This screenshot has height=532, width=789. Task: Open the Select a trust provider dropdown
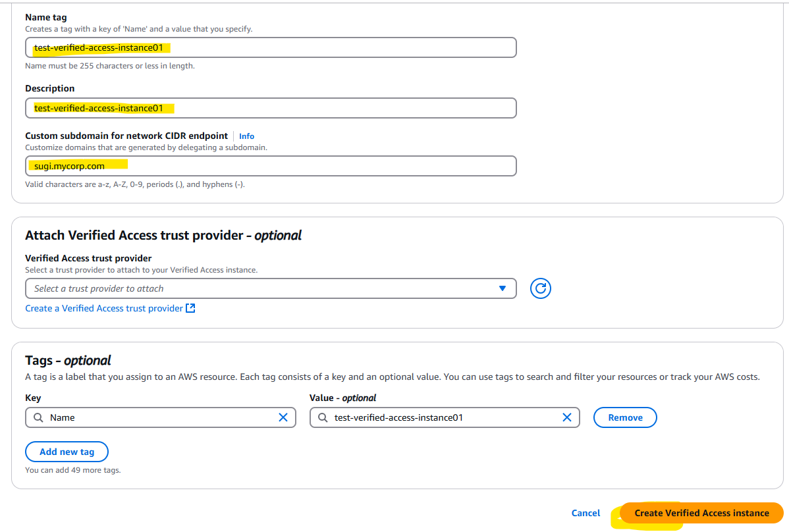(x=271, y=288)
